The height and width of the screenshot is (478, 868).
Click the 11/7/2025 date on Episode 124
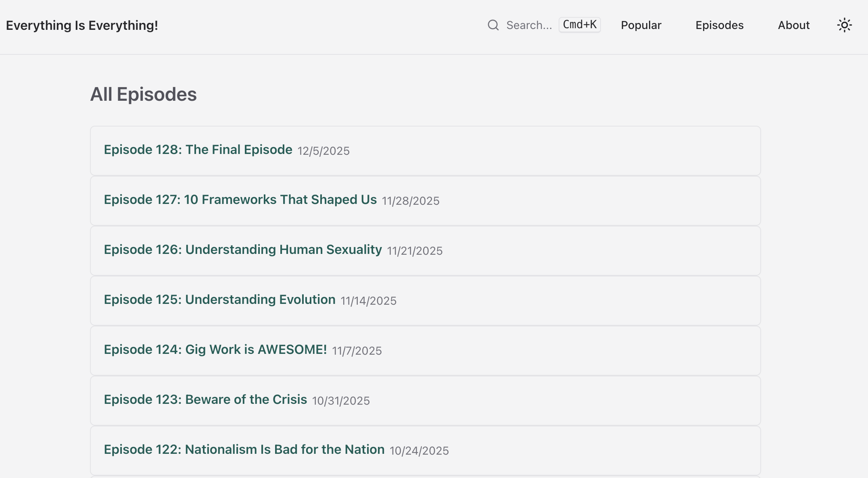click(x=357, y=351)
